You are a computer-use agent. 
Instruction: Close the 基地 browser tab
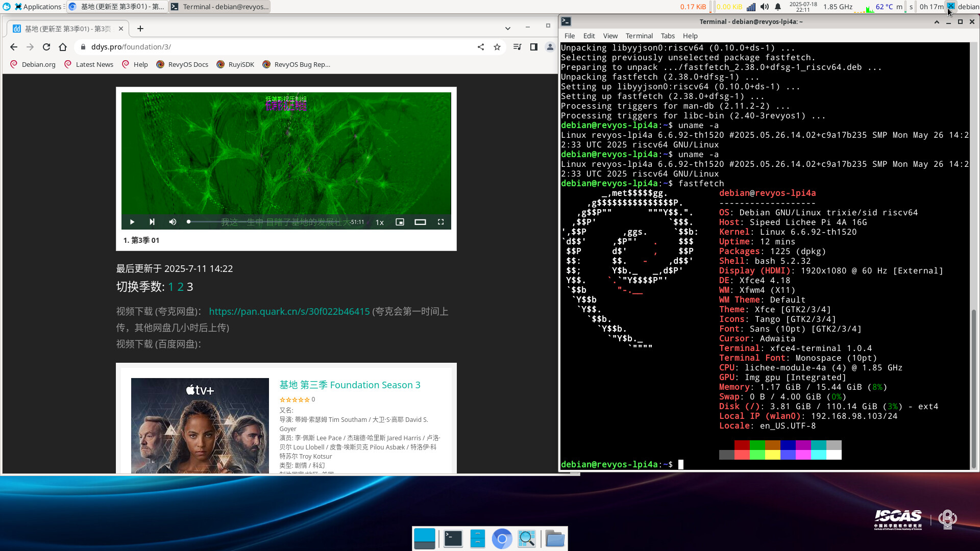click(121, 29)
